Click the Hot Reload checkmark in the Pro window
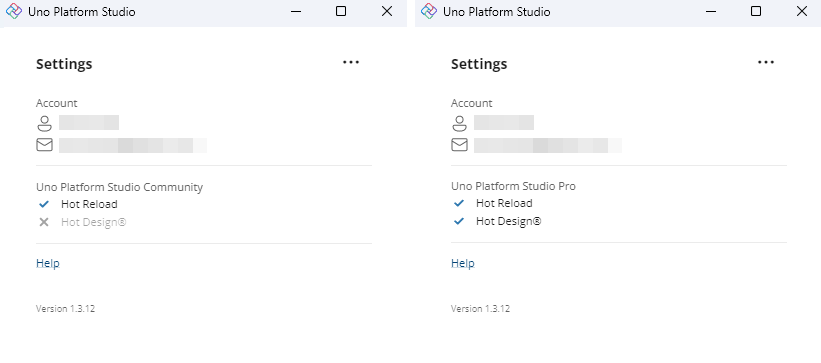Image resolution: width=821 pixels, height=363 pixels. [459, 203]
